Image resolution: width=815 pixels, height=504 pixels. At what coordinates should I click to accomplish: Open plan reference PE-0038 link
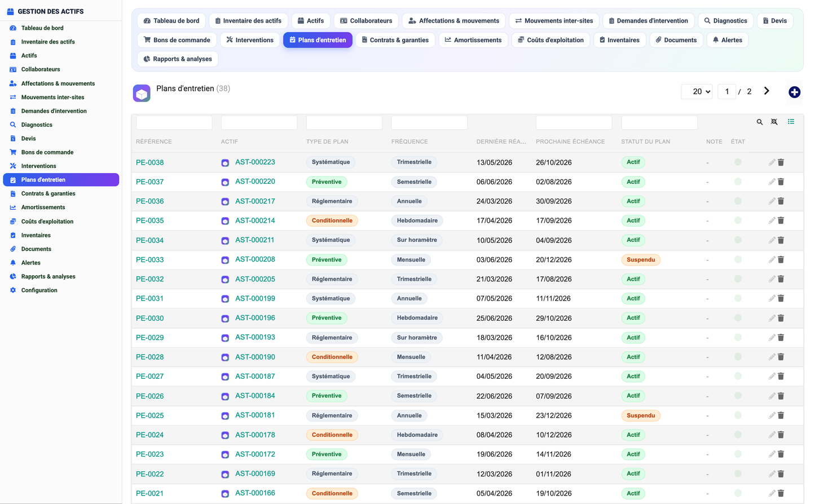(x=150, y=162)
